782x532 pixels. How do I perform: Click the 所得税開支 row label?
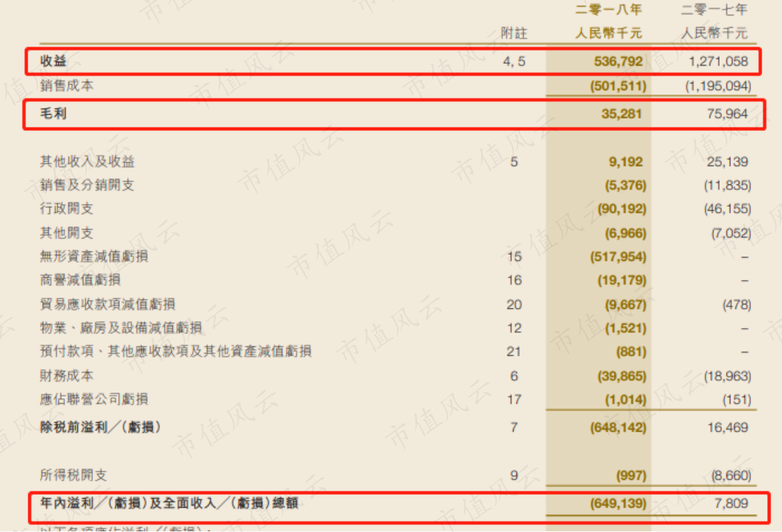pos(74,475)
